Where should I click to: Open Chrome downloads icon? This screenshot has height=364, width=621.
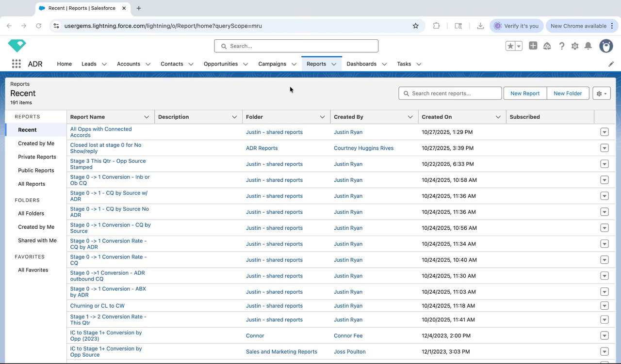point(480,26)
